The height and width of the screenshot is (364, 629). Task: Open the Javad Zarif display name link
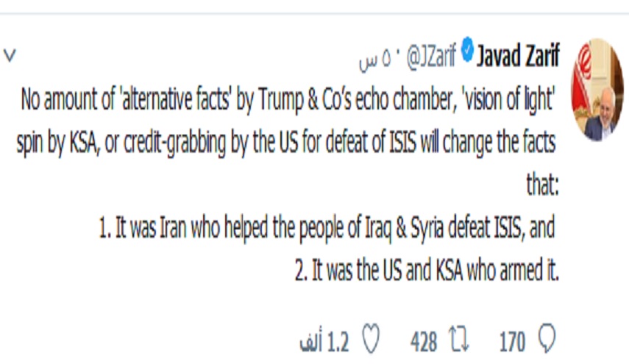518,54
